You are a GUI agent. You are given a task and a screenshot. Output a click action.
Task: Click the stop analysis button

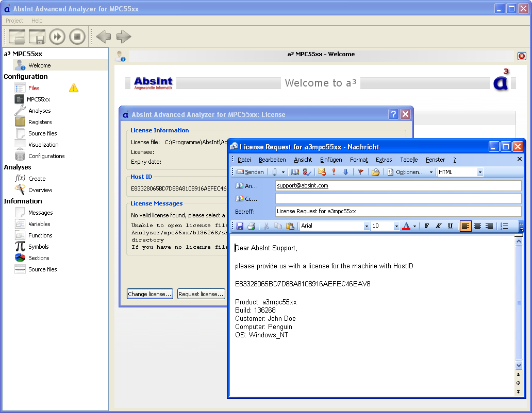(77, 37)
